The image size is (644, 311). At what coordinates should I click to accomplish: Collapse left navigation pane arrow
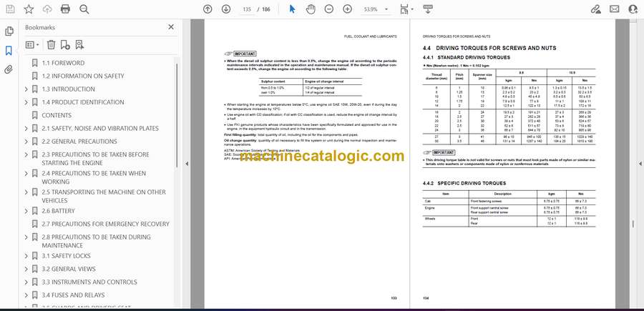(x=187, y=164)
